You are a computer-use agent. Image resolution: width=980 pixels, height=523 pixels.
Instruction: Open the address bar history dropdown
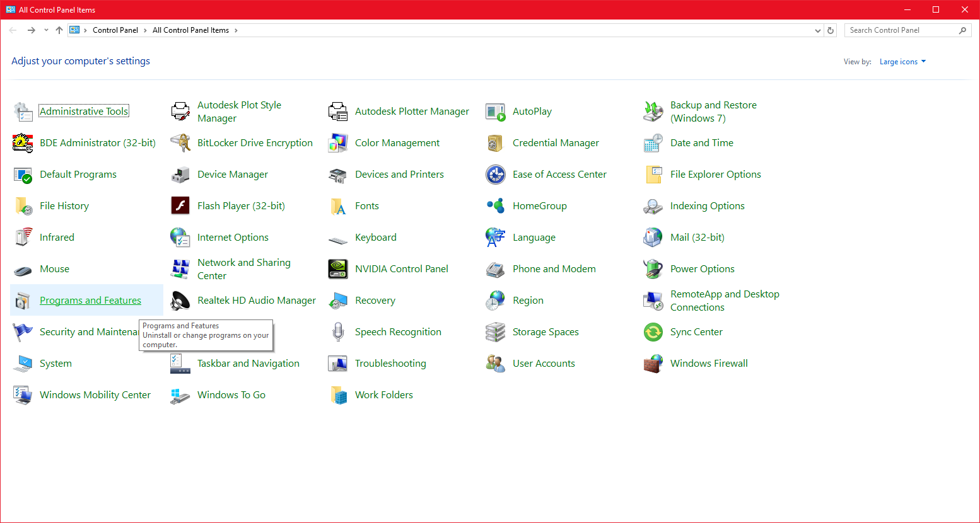pyautogui.click(x=817, y=30)
